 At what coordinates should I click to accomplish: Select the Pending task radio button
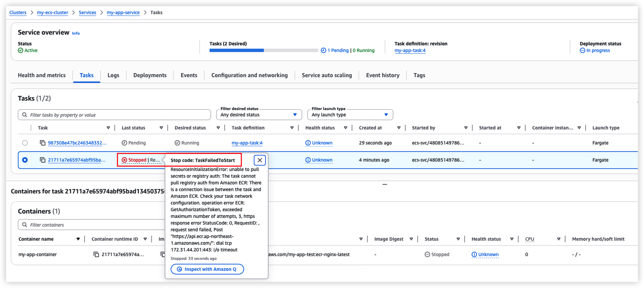click(25, 143)
